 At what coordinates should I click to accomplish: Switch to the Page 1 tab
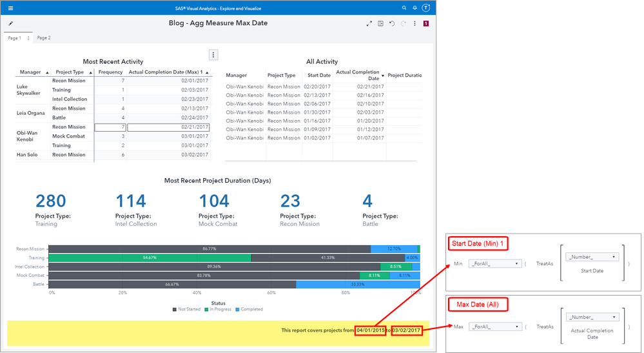[15, 38]
